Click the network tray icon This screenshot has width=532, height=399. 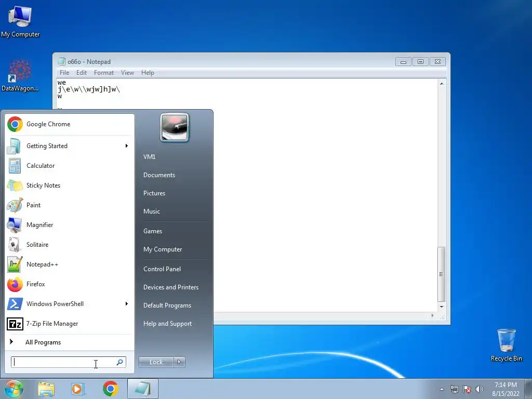tap(454, 389)
